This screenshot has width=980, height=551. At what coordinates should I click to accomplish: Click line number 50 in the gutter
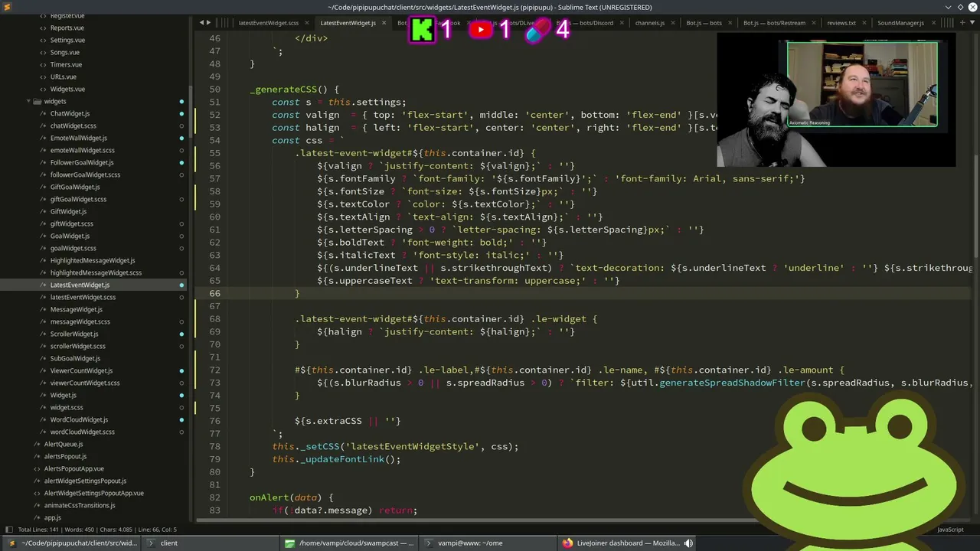[x=214, y=90]
